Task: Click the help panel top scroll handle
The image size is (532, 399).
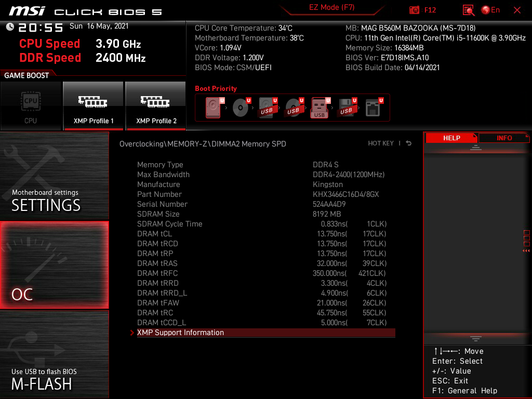Action: pyautogui.click(x=476, y=147)
